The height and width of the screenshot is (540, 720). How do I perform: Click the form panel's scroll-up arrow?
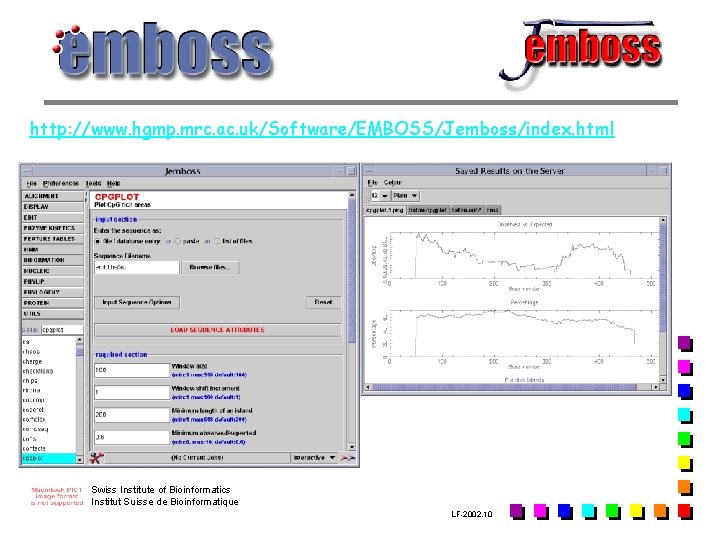352,195
